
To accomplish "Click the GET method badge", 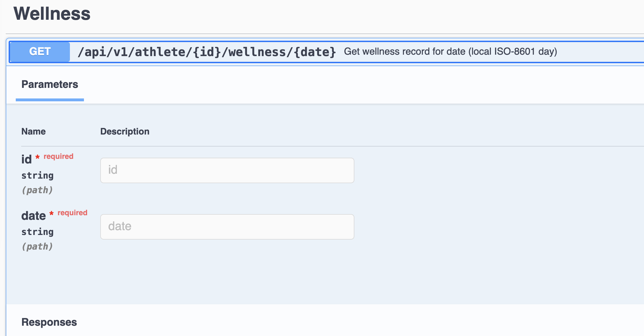I will pos(40,52).
